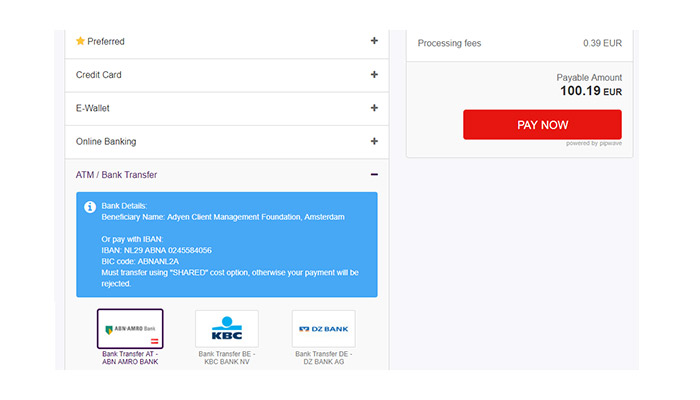
Task: Collapse ATM / Bank Transfer with minus icon
Action: [374, 175]
